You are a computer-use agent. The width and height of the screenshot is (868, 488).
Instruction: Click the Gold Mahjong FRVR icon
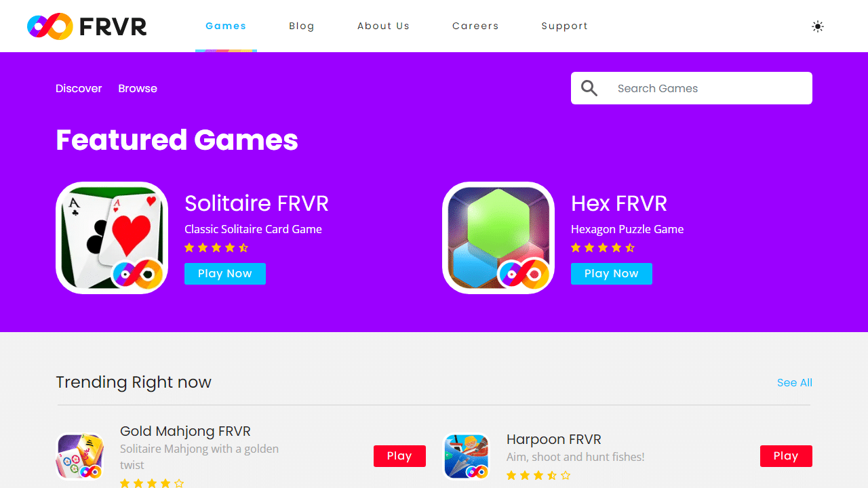(x=80, y=456)
